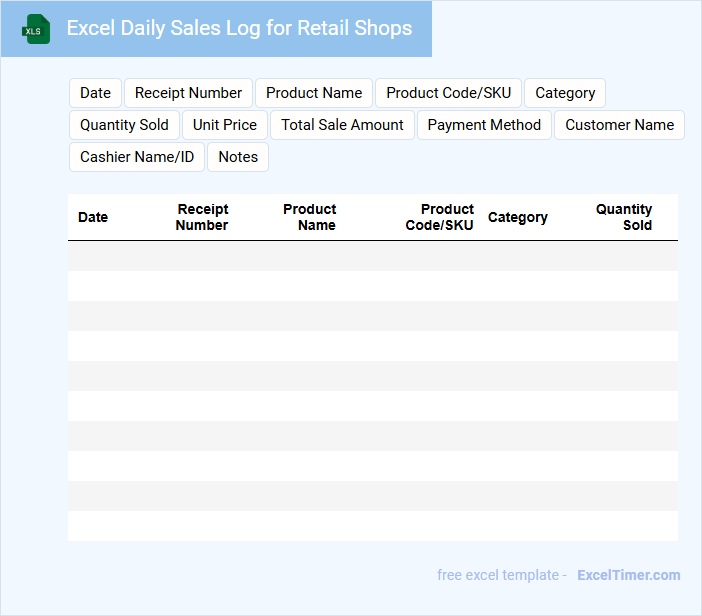Viewport: 702px width, 616px height.
Task: Click the first empty table row
Action: [x=372, y=256]
